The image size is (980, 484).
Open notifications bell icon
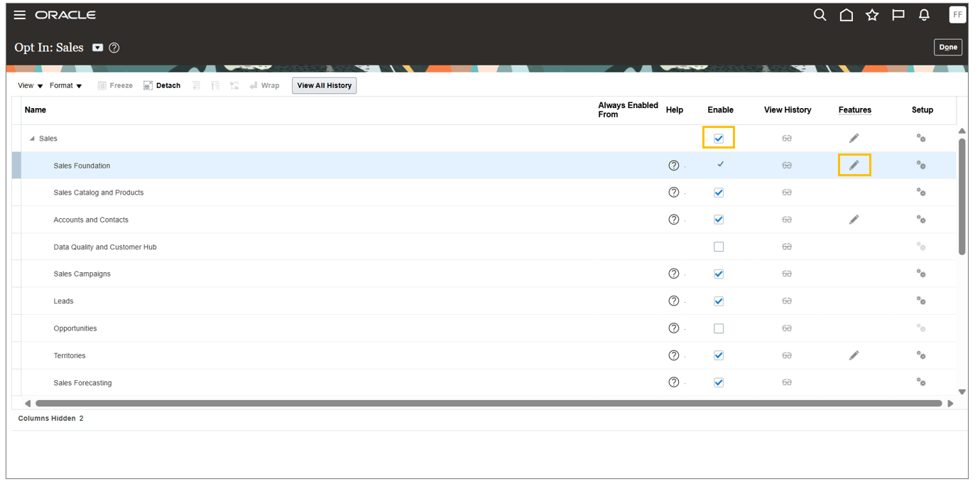[x=924, y=15]
